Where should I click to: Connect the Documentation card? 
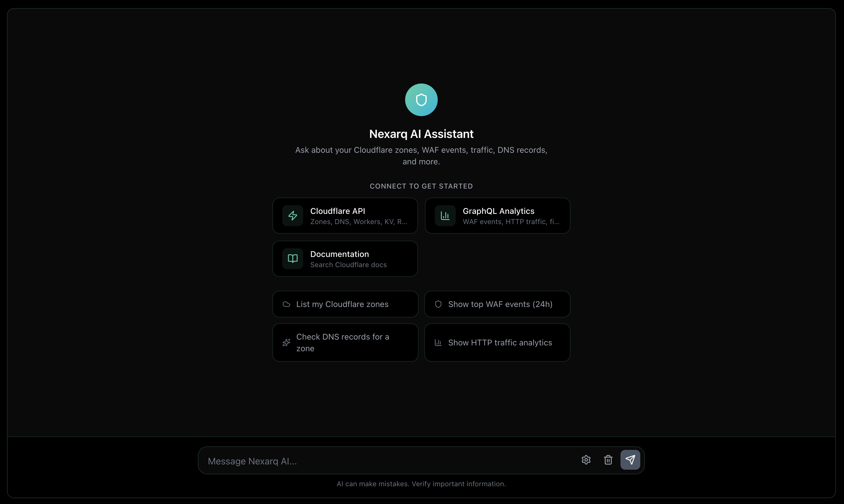tap(345, 259)
